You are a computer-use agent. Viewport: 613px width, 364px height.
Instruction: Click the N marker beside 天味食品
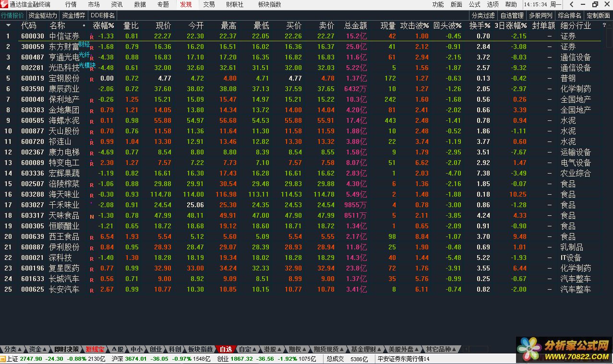pyautogui.click(x=91, y=216)
